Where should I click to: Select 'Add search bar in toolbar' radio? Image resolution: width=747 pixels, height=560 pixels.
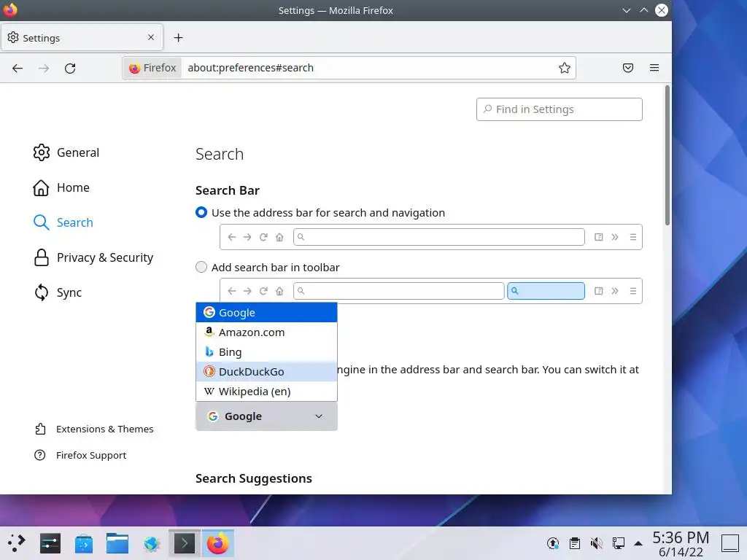tap(201, 267)
